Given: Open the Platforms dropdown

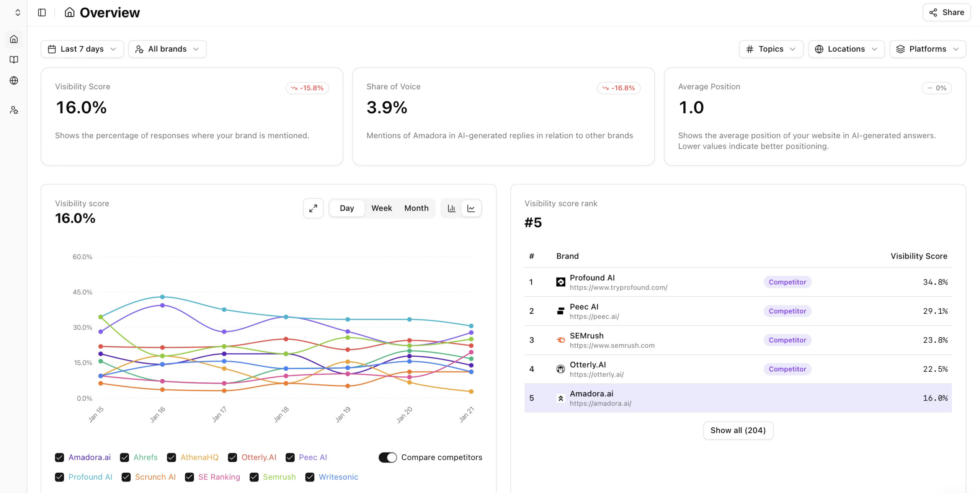Looking at the screenshot, I should pyautogui.click(x=927, y=49).
